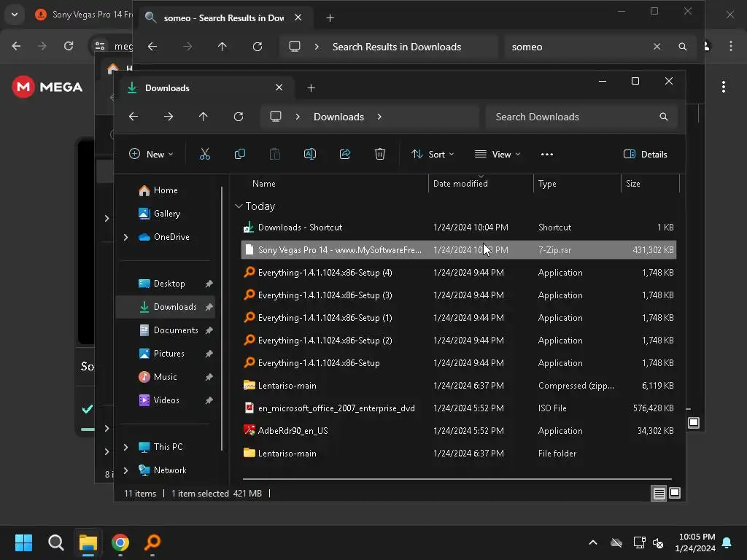Viewport: 747px width, 560px height.
Task: Click the muted volume tray icon
Action: [658, 542]
